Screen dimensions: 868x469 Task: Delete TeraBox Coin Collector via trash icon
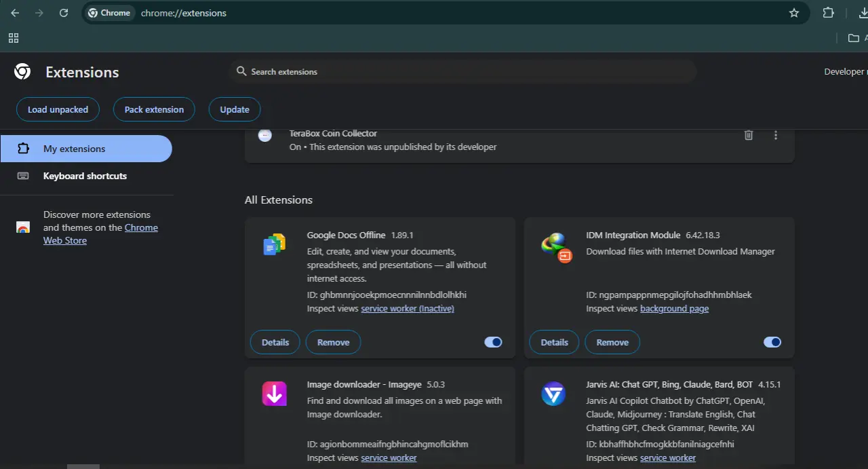pos(749,135)
